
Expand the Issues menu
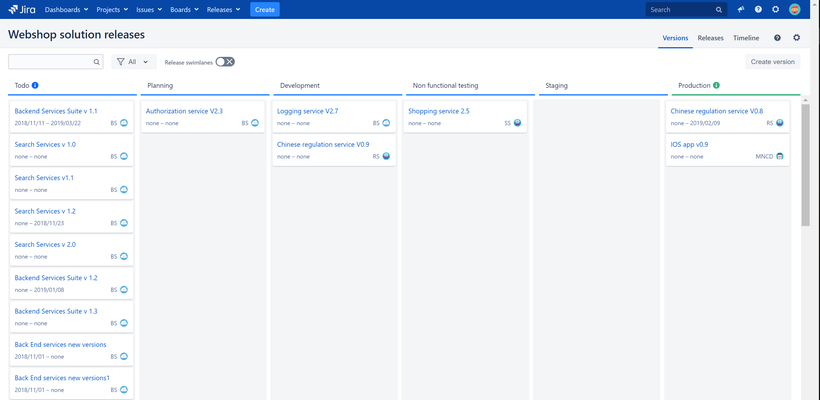(149, 9)
